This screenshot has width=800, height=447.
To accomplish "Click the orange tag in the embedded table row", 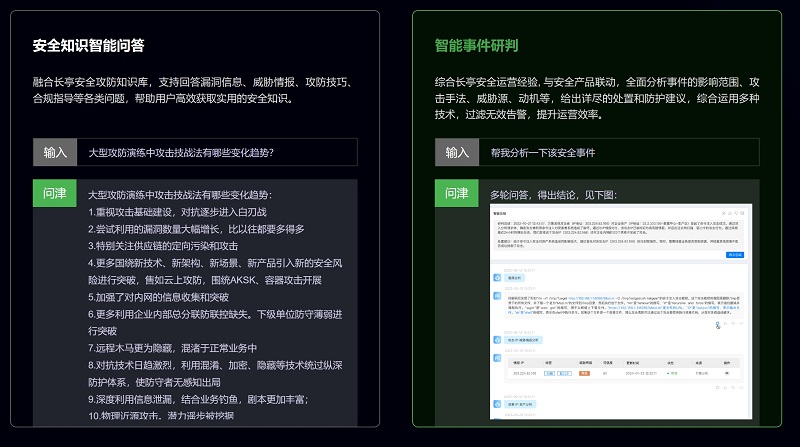I will coord(584,373).
